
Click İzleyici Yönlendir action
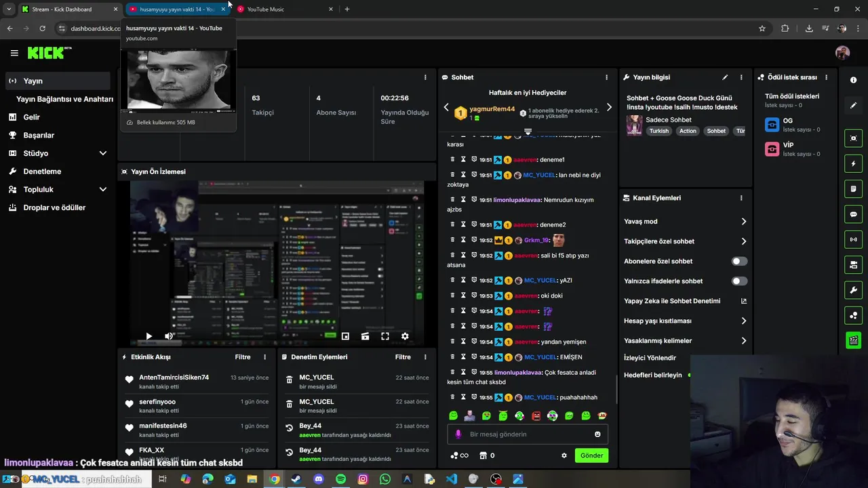click(650, 358)
